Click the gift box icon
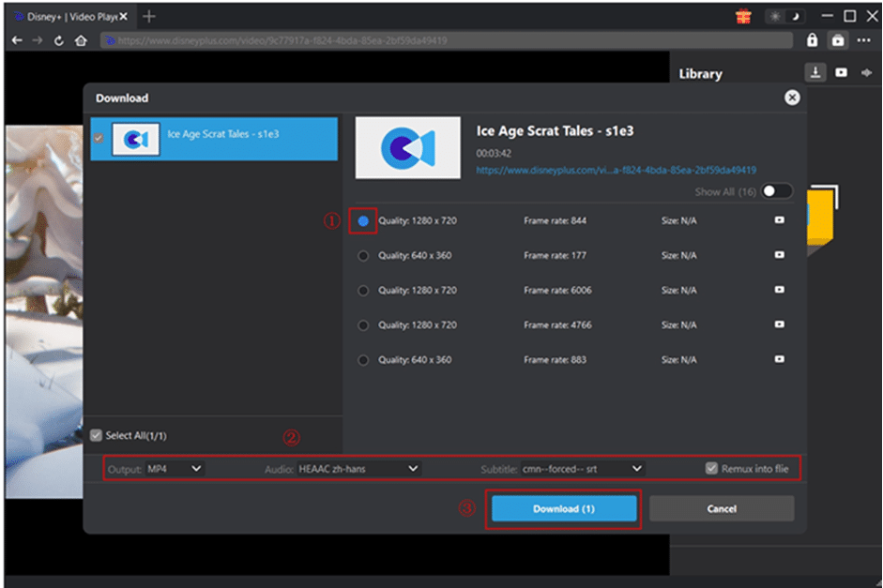 742,16
